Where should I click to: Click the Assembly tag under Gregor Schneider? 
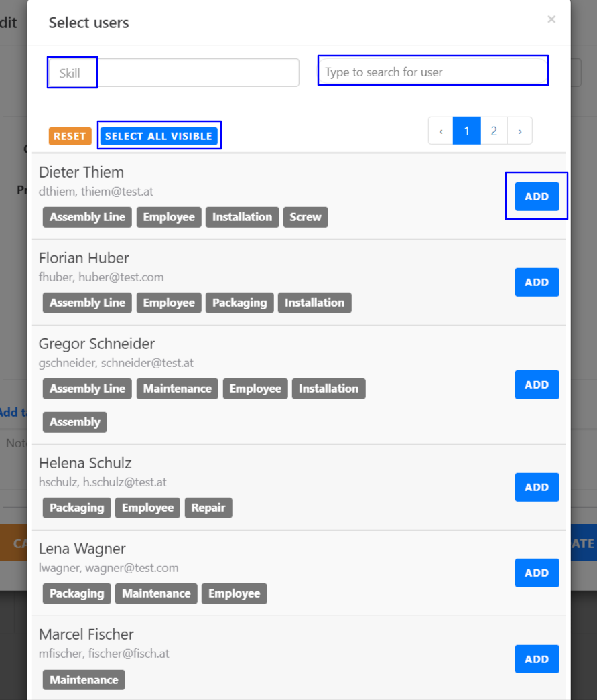(74, 422)
